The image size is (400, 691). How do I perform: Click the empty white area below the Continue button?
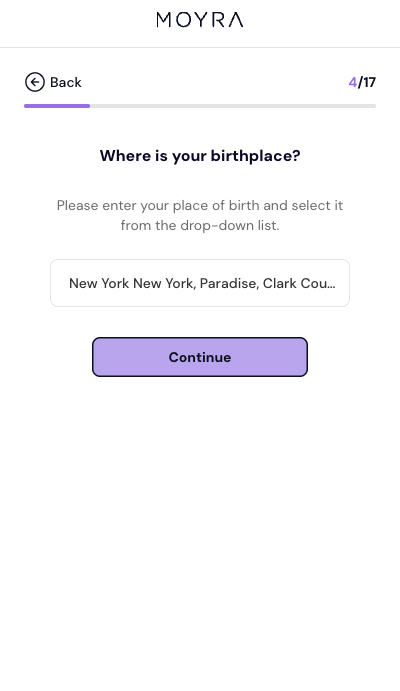click(200, 529)
